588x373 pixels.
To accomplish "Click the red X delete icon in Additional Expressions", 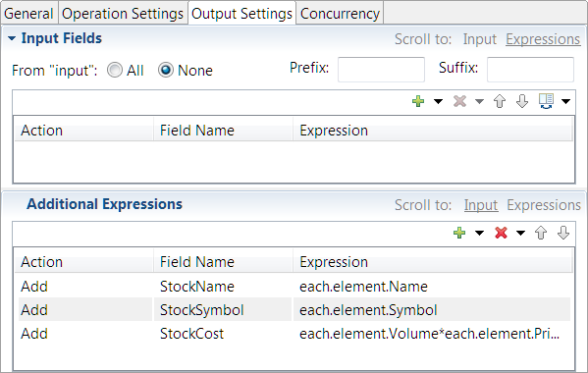I will click(x=501, y=233).
